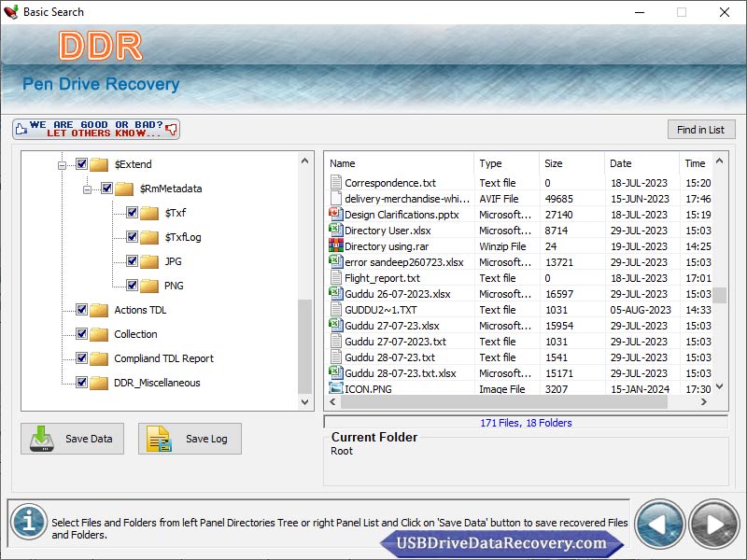The width and height of the screenshot is (747, 560).
Task: Click the Save Log document icon
Action: 159,439
